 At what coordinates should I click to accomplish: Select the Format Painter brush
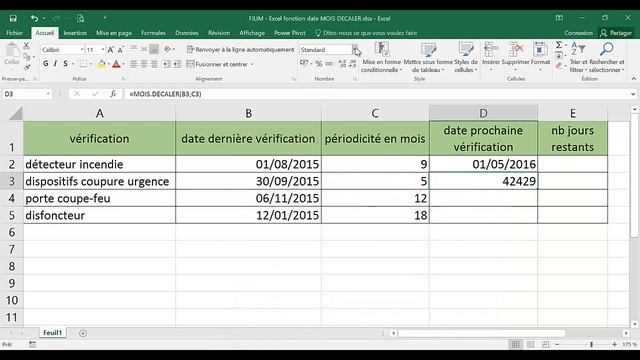pos(27,67)
